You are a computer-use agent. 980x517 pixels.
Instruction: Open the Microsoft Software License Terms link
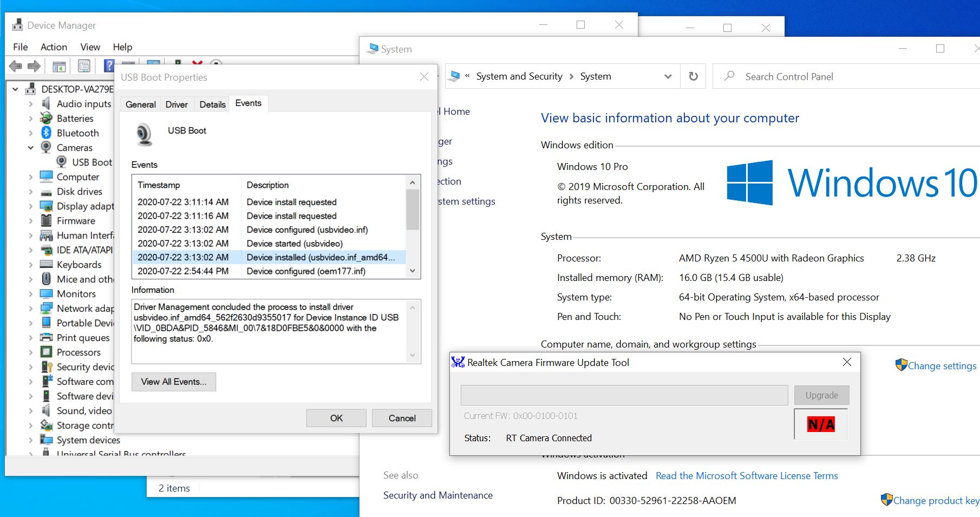pos(747,475)
